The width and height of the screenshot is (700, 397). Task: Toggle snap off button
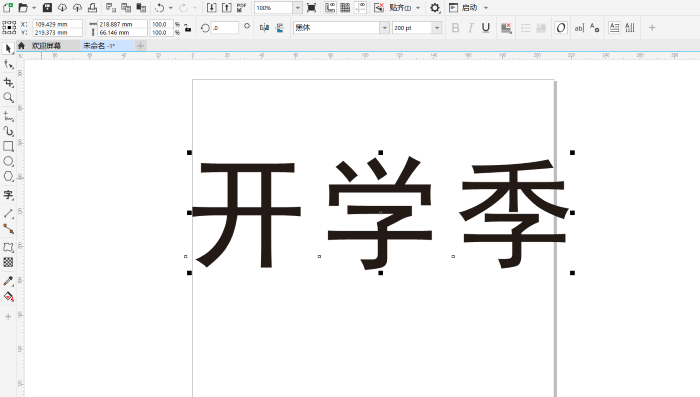click(379, 8)
